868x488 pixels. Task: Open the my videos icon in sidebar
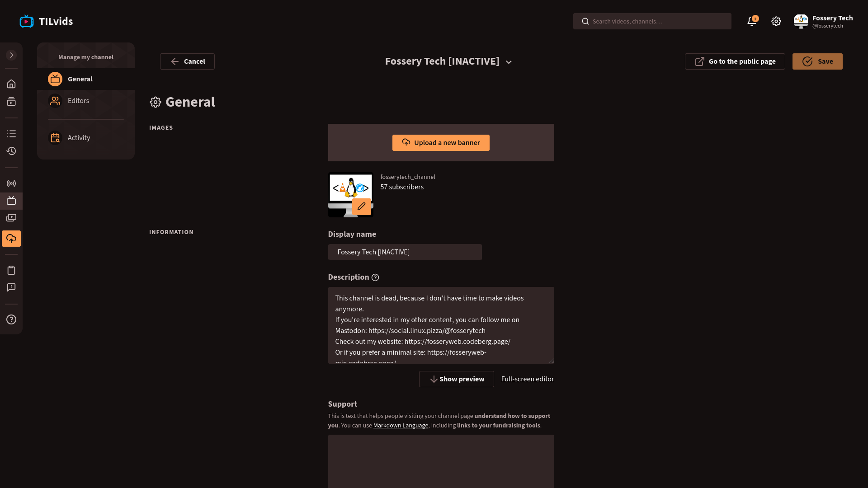[11, 218]
